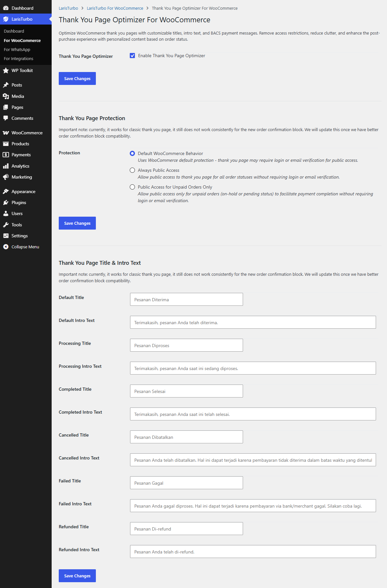Click the Products box icon
Screen dimensions: 387x588
click(6, 144)
